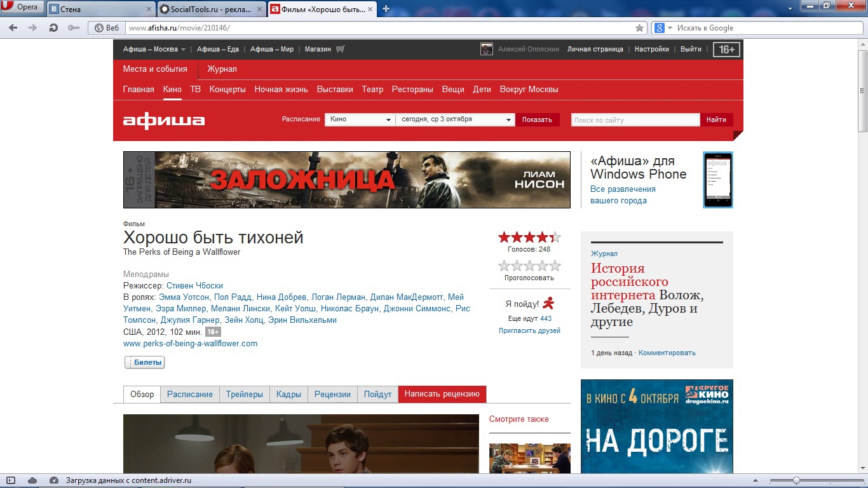
Task: Open director link 'Стивен Чбоски'
Action: (x=194, y=286)
